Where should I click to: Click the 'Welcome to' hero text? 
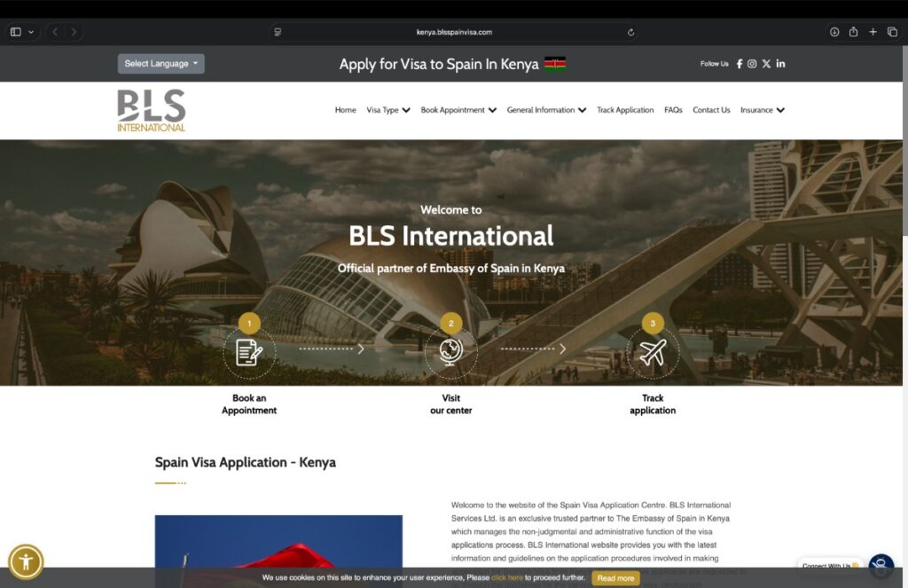[450, 209]
